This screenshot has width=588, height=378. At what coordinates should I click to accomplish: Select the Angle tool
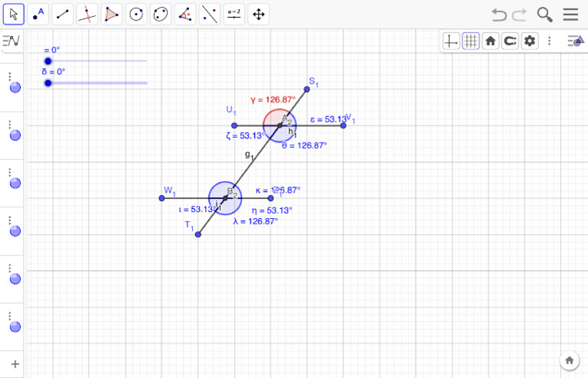point(185,15)
